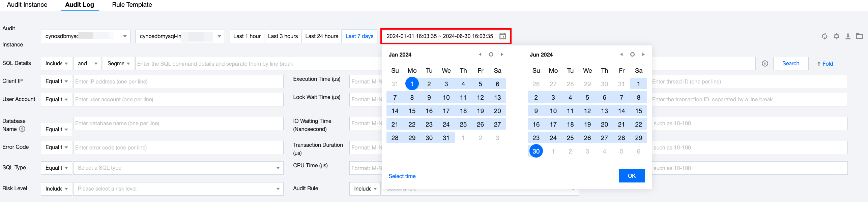This screenshot has width=868, height=202.
Task: Click the calendar icon in date range field
Action: [x=502, y=36]
